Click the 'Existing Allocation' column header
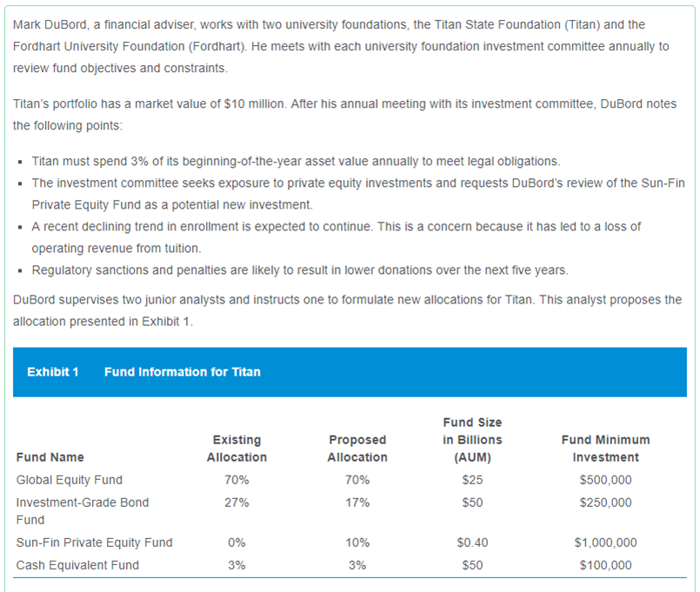The image size is (700, 592). coord(237,449)
